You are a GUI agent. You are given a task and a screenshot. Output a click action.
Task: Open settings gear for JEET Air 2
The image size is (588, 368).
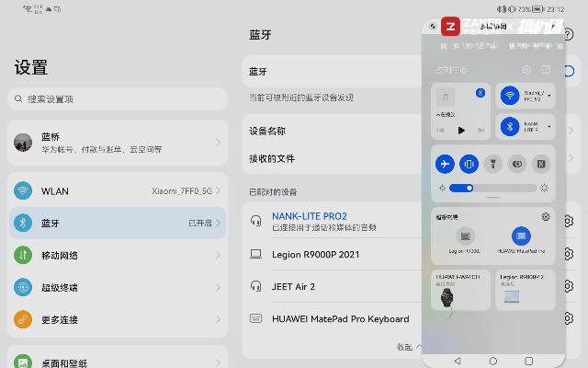point(568,286)
